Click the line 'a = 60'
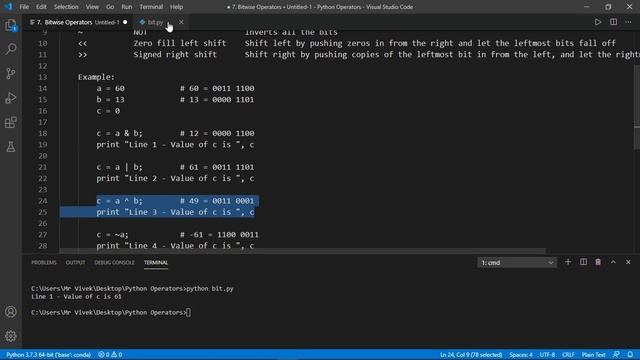The height and width of the screenshot is (360, 640). click(x=111, y=89)
